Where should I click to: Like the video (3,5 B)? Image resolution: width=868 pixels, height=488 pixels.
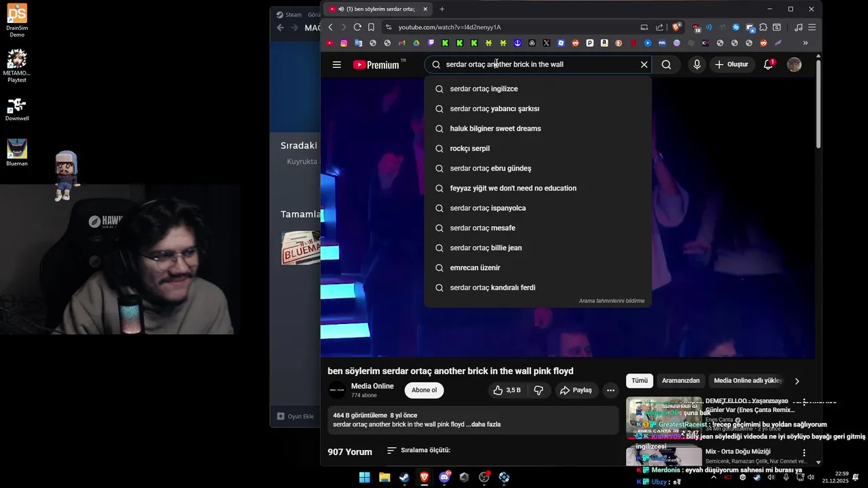tap(507, 390)
